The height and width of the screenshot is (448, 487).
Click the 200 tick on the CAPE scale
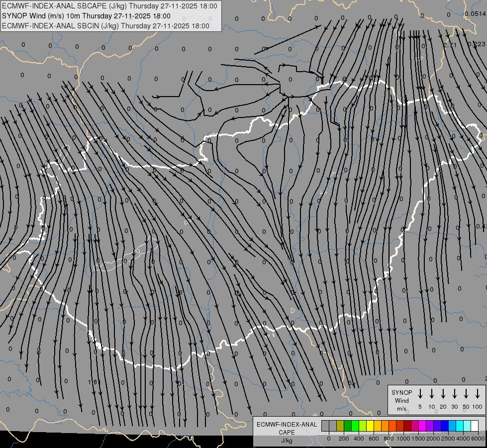(344, 439)
